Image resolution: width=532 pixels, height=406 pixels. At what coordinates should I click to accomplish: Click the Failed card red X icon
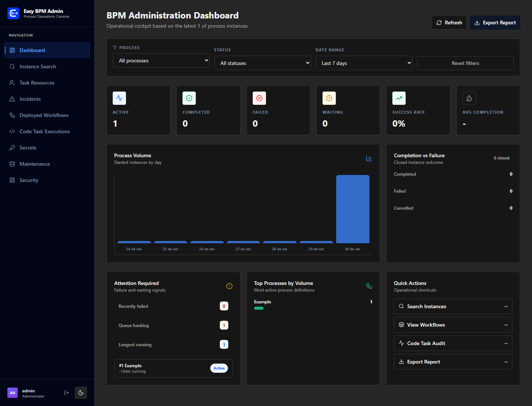[259, 98]
